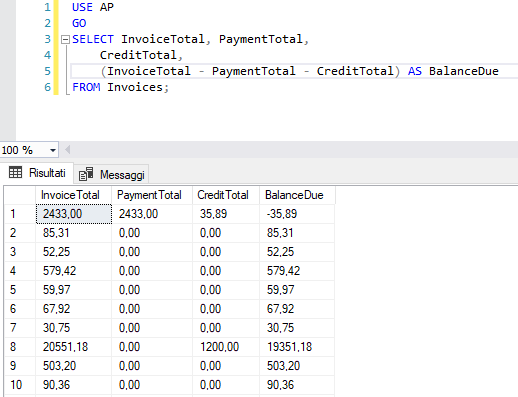The image size is (518, 397).
Task: Select InvoiceTotal cell 20551,18
Action: pos(73,347)
